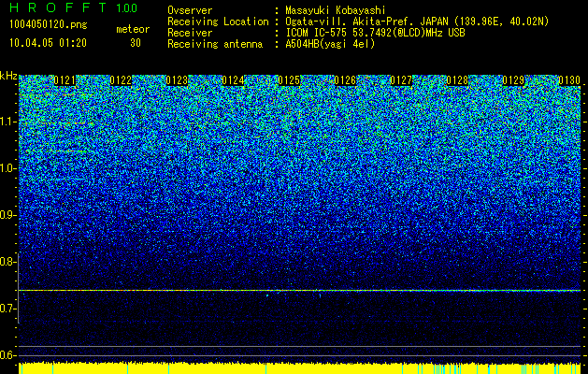Click the meteor count value 30
Viewport: 588px width, 374px height.
(x=136, y=43)
